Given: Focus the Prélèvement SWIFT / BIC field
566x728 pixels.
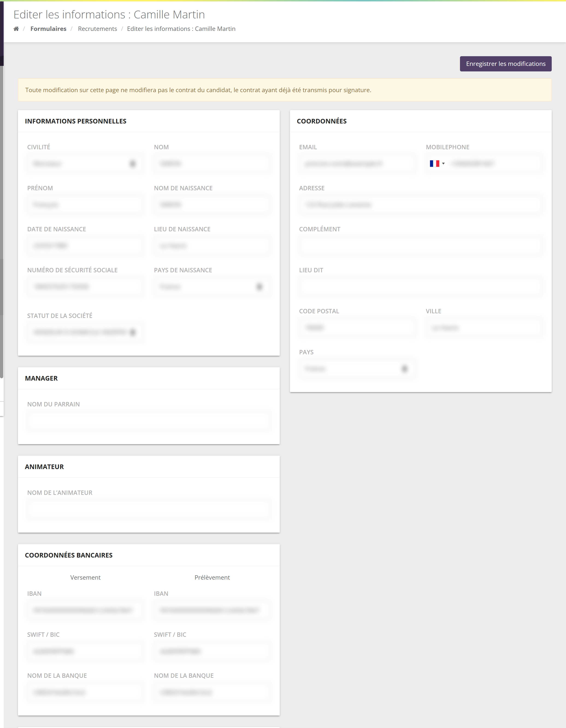Looking at the screenshot, I should tap(212, 651).
